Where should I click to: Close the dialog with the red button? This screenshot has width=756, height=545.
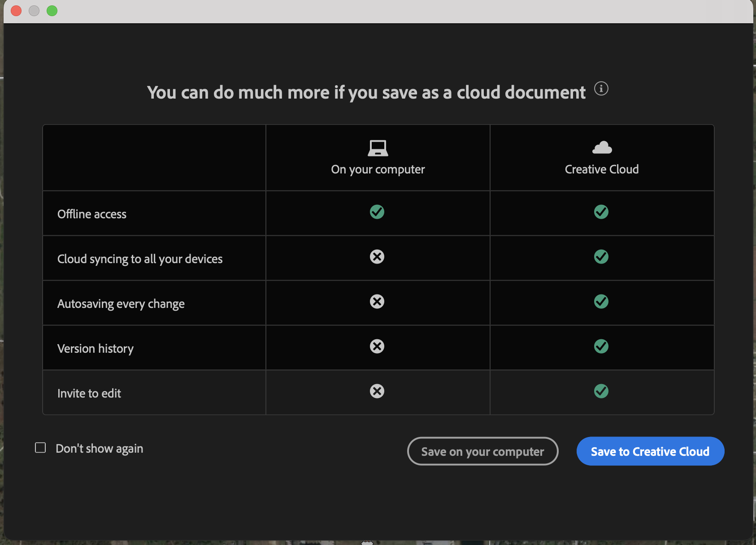(16, 11)
